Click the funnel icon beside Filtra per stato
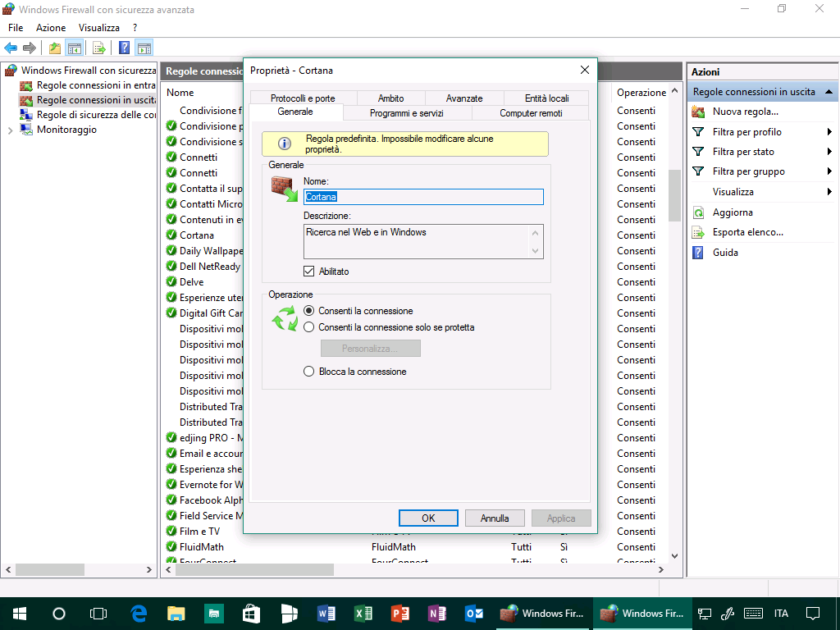 click(x=698, y=152)
